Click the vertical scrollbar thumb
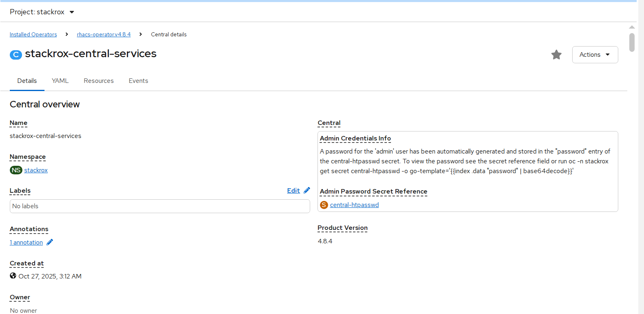644x314 pixels. point(632,42)
